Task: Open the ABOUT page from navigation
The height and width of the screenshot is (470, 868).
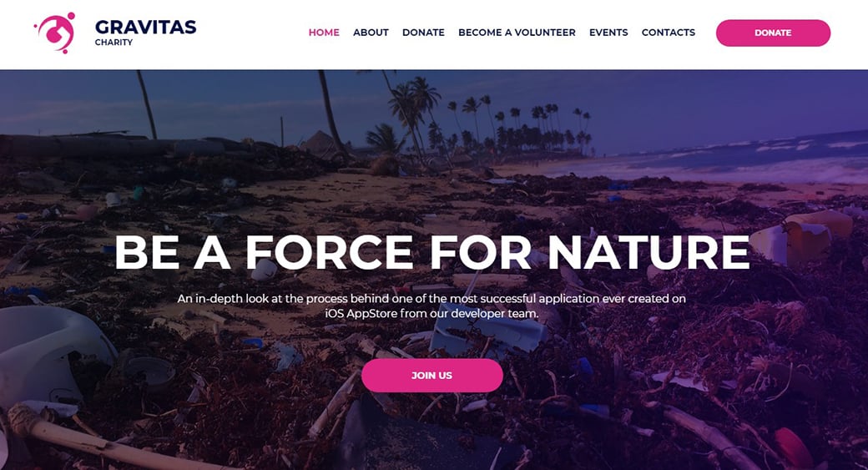Action: (371, 33)
